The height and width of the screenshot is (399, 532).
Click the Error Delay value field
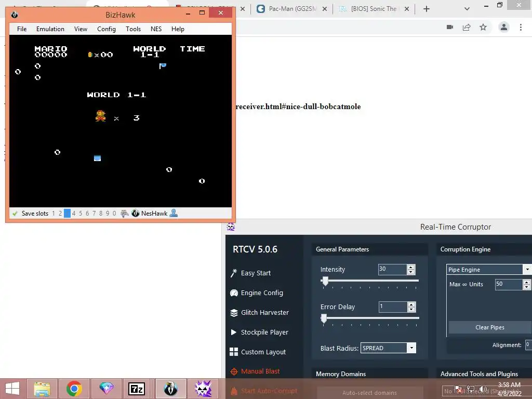point(393,307)
